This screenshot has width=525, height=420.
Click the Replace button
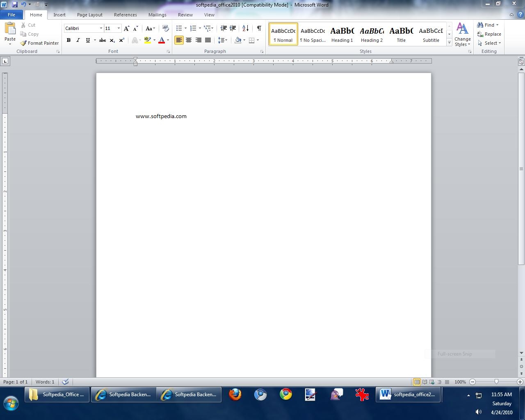[489, 34]
